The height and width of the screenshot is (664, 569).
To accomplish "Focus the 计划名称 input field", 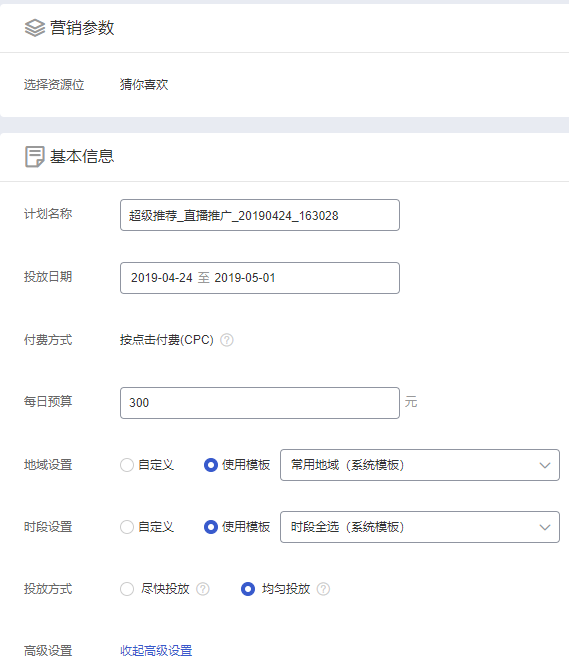I will (x=260, y=215).
